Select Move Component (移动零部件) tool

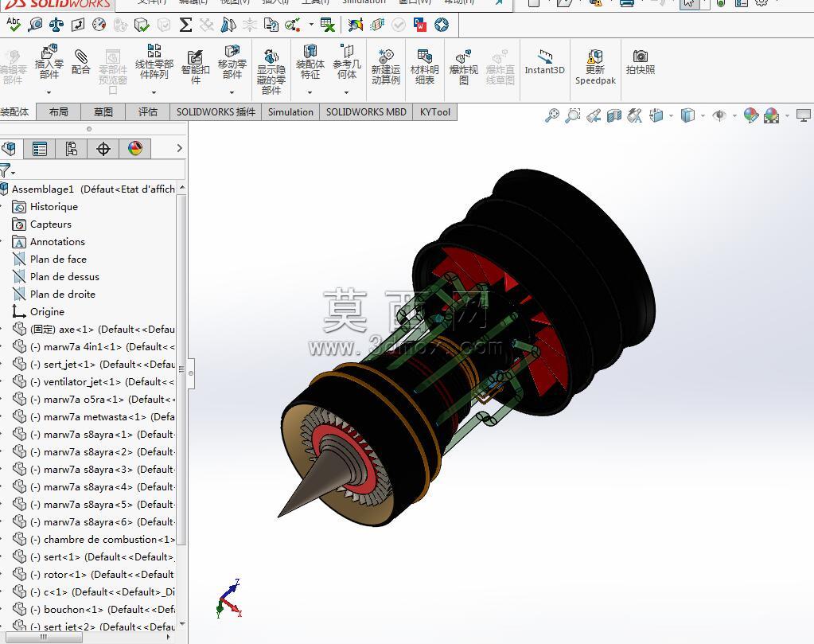point(232,62)
